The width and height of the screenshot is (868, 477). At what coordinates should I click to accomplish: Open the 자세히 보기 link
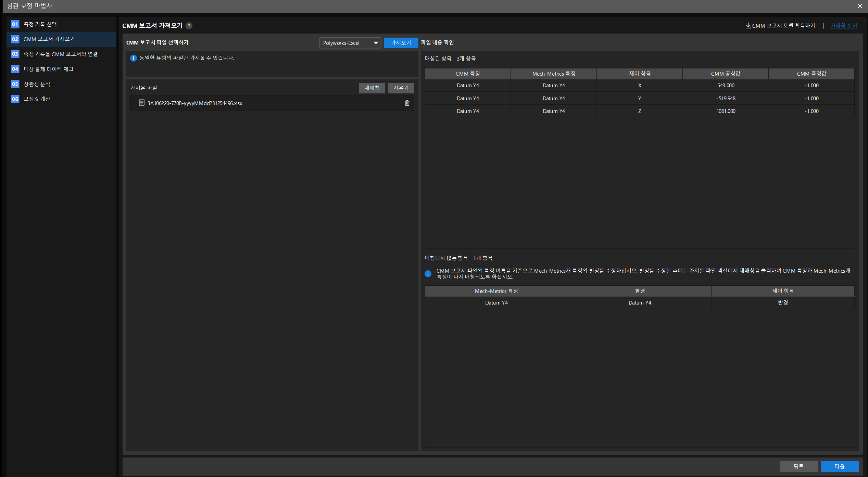[x=844, y=26]
